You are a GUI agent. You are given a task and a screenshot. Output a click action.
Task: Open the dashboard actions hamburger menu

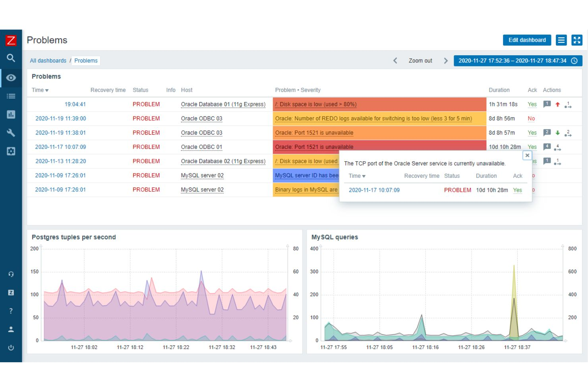(x=561, y=40)
